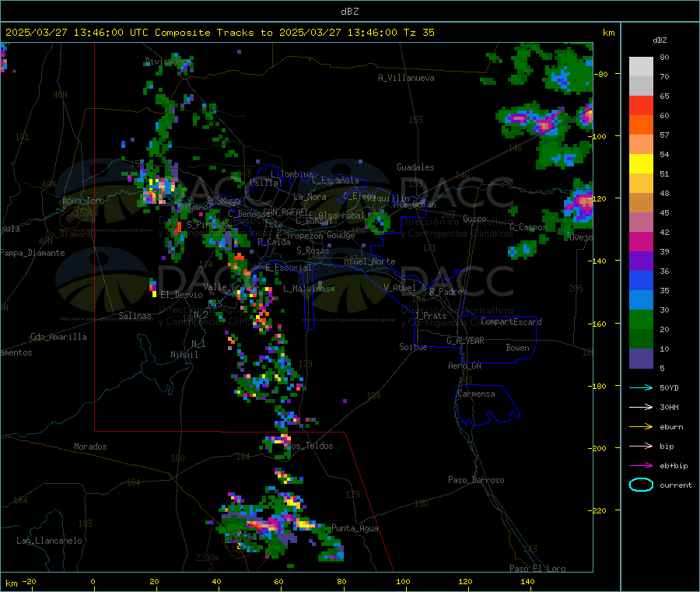Click the 'V_Atuel' map label

point(400,288)
